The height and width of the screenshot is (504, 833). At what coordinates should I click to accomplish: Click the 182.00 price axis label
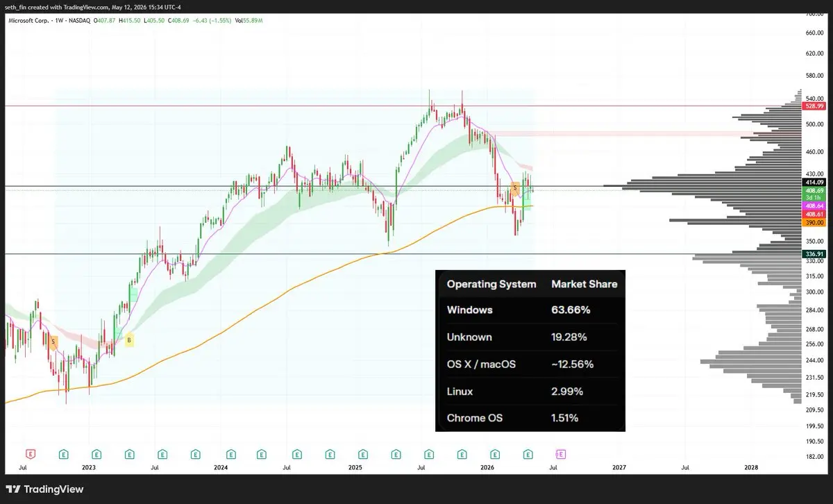click(x=814, y=456)
